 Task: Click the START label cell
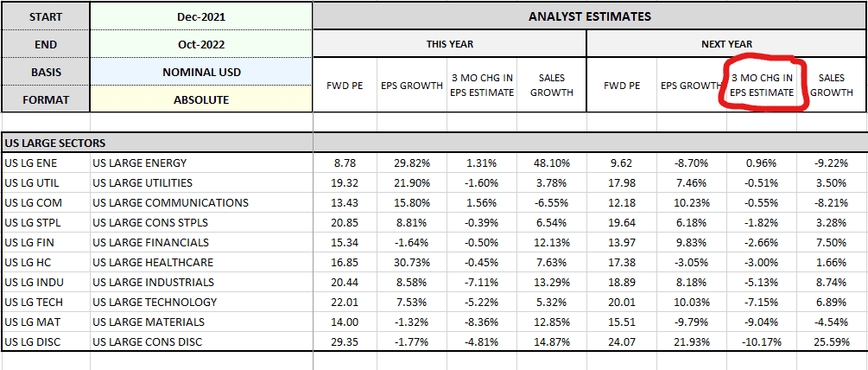pyautogui.click(x=47, y=16)
